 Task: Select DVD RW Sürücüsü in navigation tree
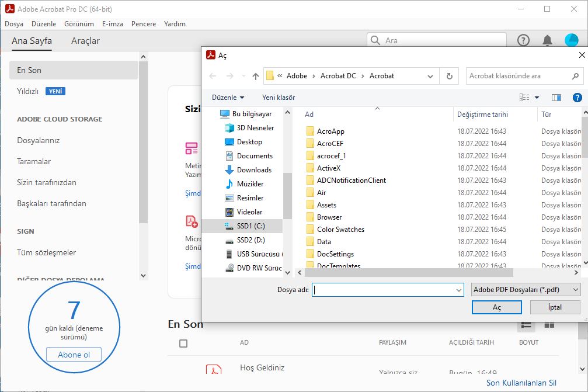coord(253,268)
